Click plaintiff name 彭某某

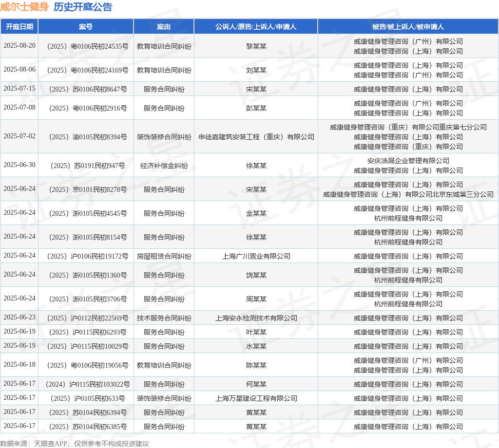click(256, 109)
